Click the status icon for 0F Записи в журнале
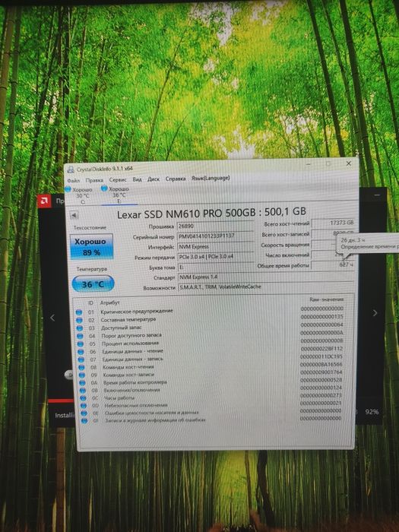The image size is (399, 532). 84,421
